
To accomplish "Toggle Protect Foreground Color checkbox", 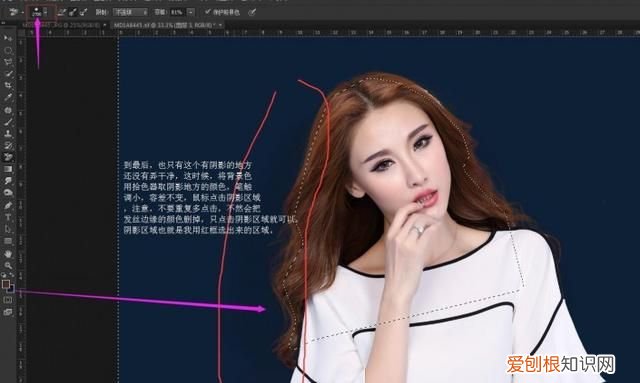I will (x=208, y=12).
